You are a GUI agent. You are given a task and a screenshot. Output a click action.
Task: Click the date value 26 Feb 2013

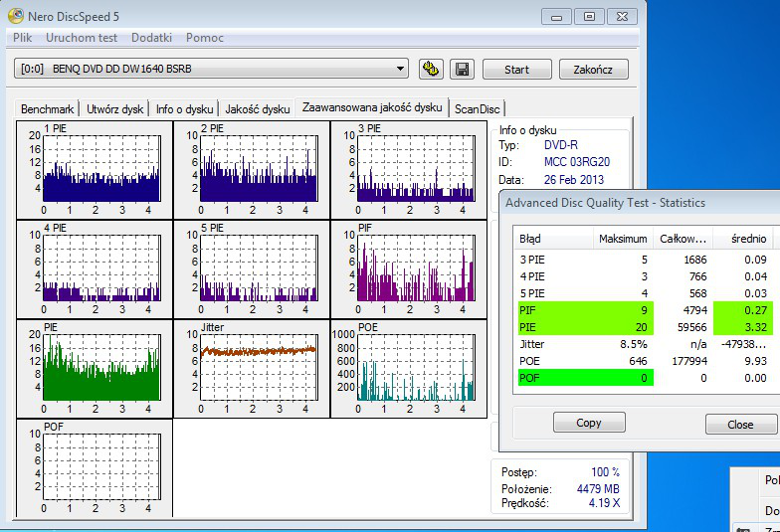[573, 179]
